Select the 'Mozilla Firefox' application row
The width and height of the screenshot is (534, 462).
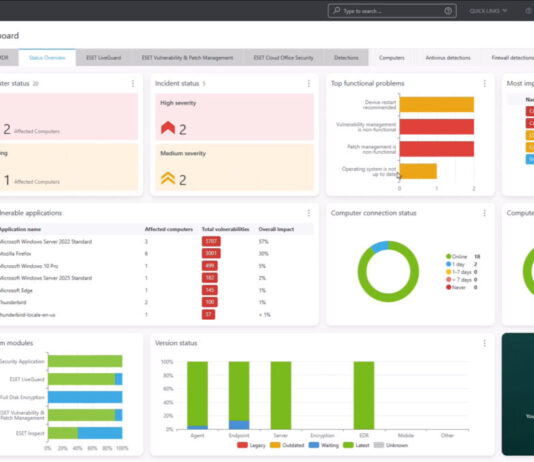(157, 254)
